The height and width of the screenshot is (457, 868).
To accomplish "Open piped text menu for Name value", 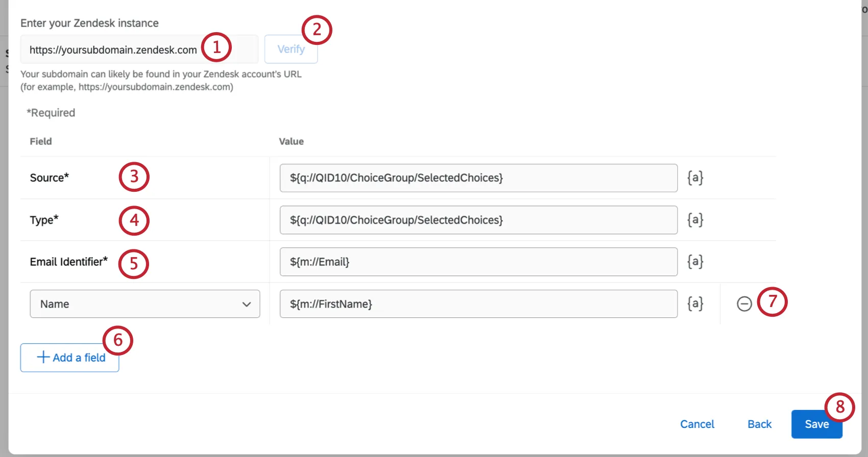I will 695,304.
